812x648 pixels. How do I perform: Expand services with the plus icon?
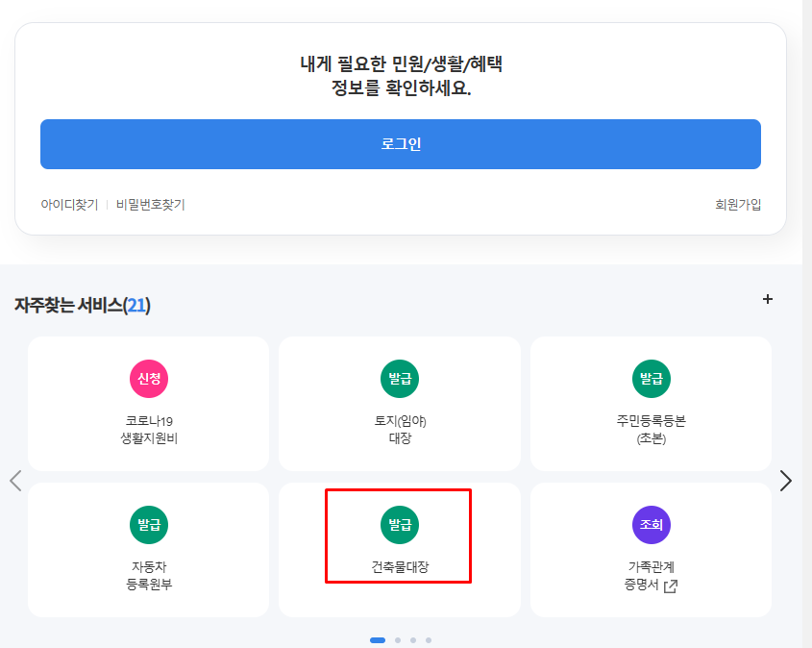(x=768, y=299)
